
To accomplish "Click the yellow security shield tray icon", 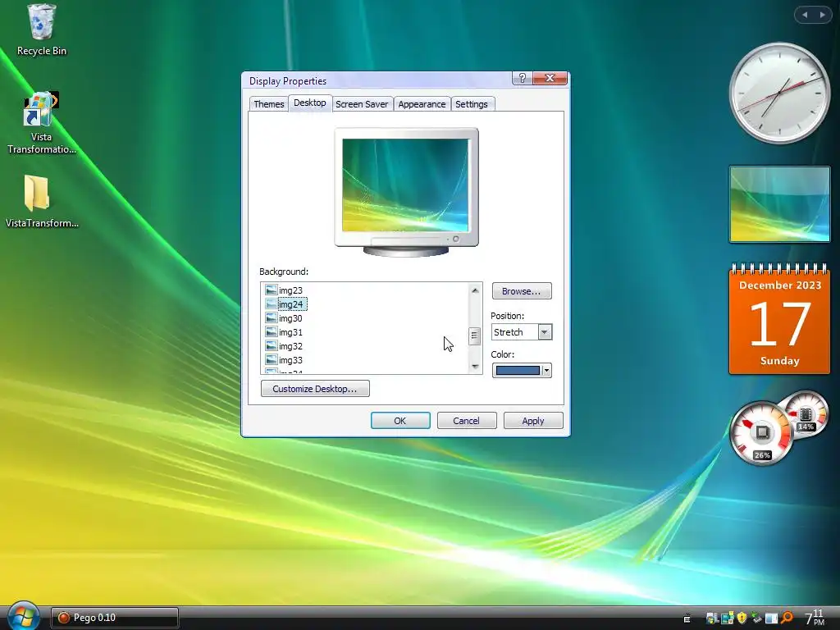I will pos(742,619).
